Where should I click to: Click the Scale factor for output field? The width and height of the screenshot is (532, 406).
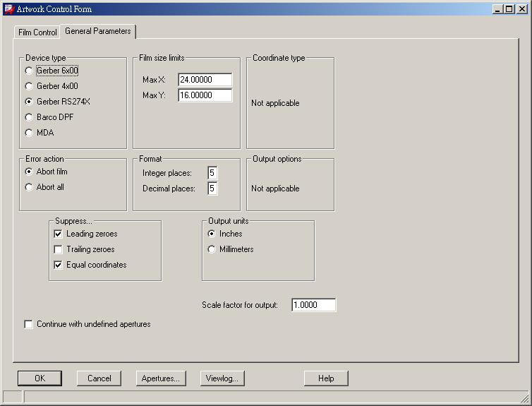click(x=313, y=305)
